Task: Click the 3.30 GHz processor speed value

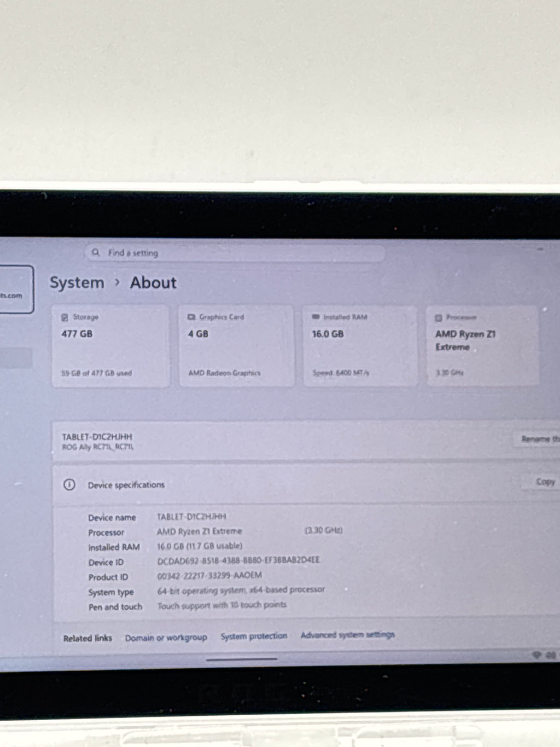Action: pos(323,530)
